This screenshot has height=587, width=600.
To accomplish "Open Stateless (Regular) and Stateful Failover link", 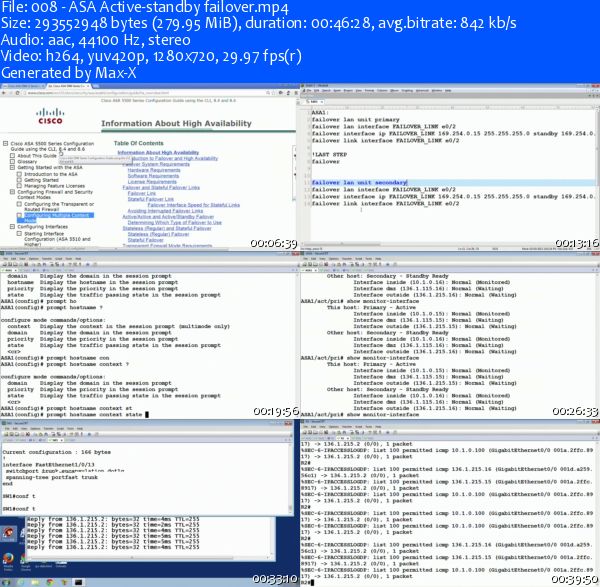I will point(166,228).
